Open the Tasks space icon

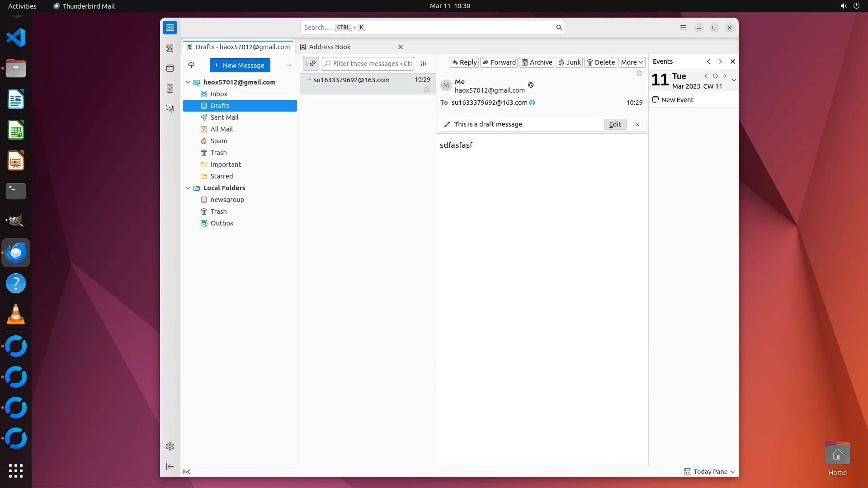click(x=170, y=89)
